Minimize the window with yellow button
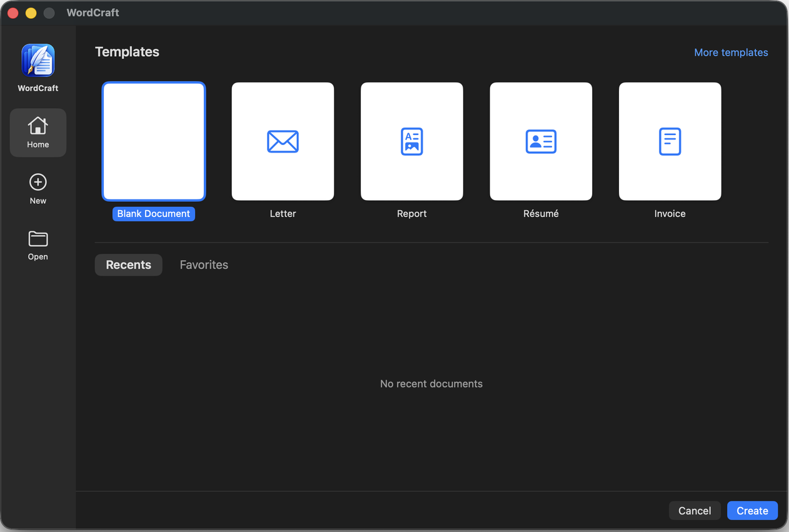The image size is (789, 532). [31, 13]
